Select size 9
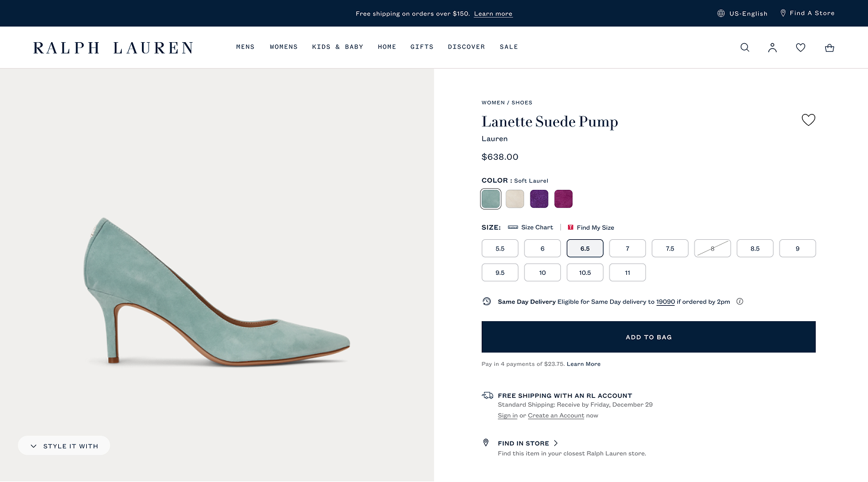Screen dimensions: 868x482 coord(797,249)
